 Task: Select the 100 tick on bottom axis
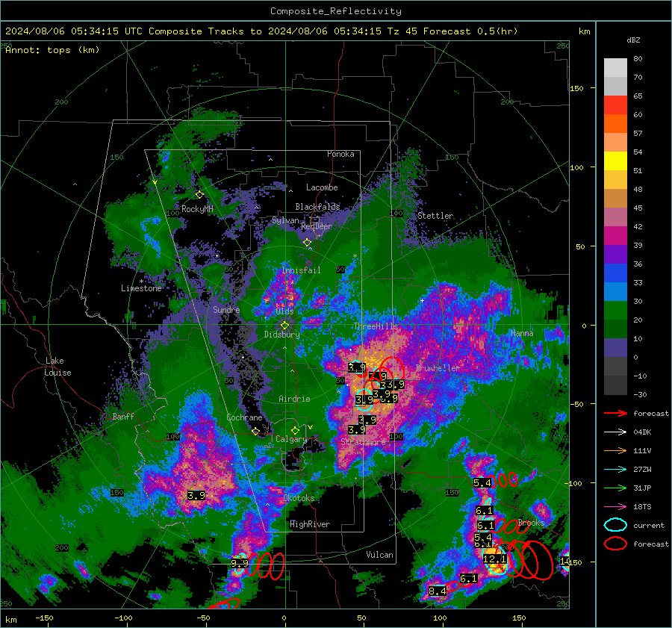[x=440, y=618]
